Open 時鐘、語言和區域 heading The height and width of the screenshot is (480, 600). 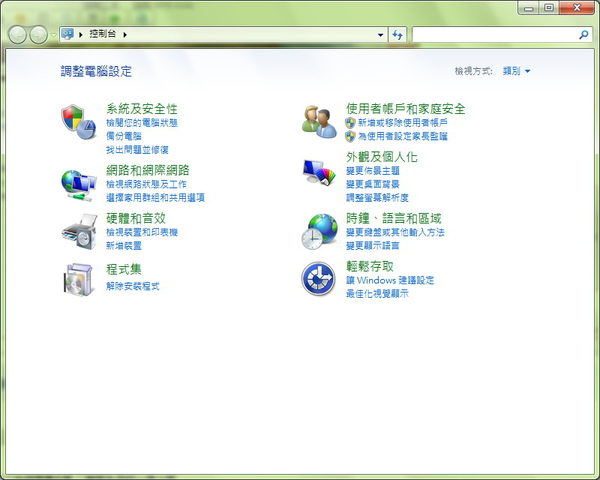pos(394,219)
